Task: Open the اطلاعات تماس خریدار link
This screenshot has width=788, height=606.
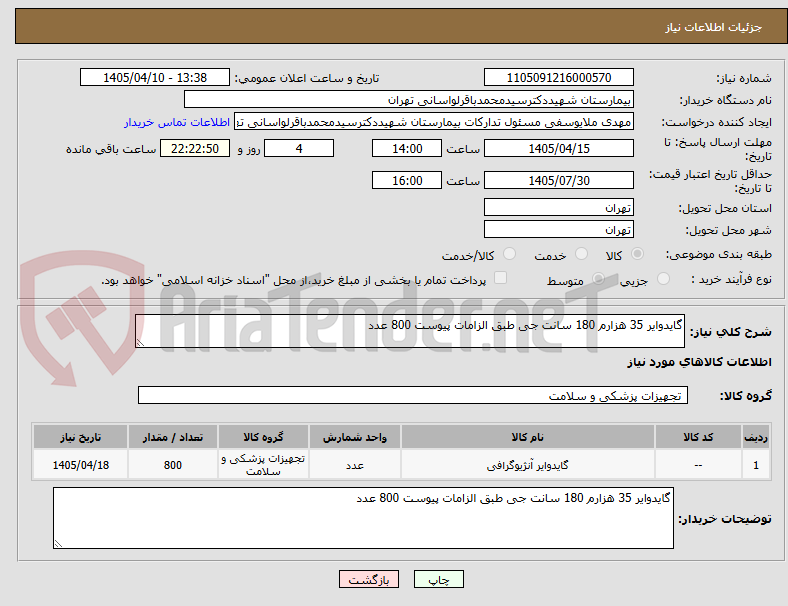Action: pos(177,122)
